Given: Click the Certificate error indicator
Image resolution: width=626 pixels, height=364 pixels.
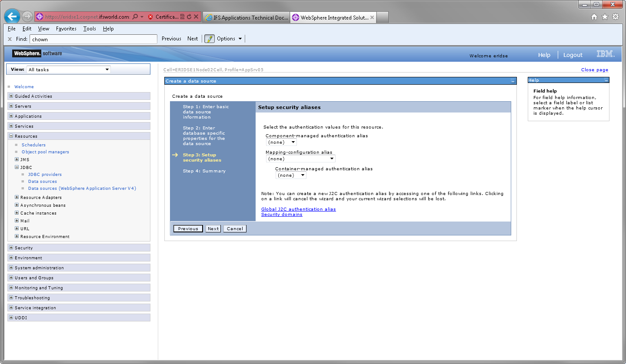Looking at the screenshot, I should (x=163, y=17).
